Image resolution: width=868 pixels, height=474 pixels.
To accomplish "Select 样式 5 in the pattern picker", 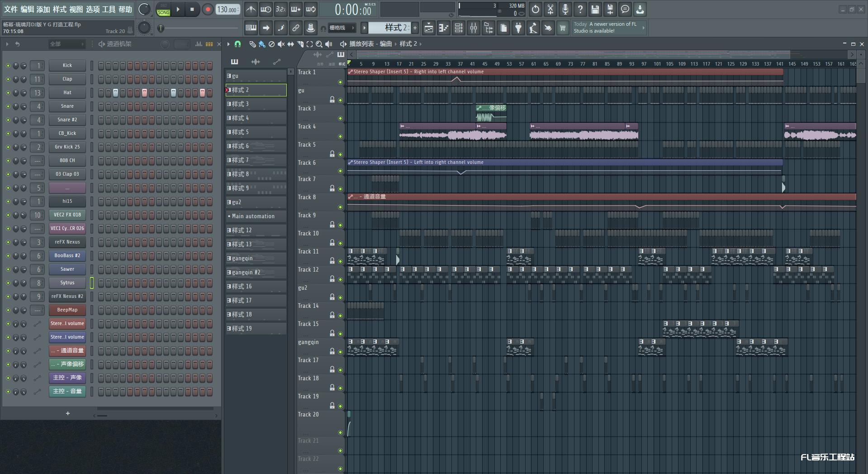I will coord(256,132).
